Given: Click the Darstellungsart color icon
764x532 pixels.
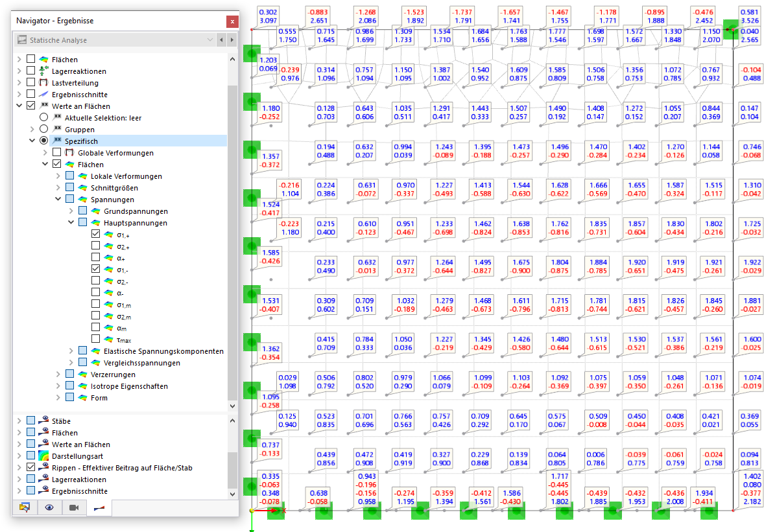Looking at the screenshot, I should [x=44, y=456].
